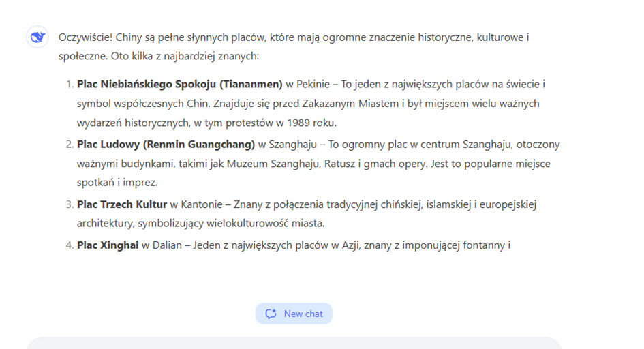Select the bold heading Plac Trzech Kultur
Screen dimensions: 644x349
[x=122, y=204]
